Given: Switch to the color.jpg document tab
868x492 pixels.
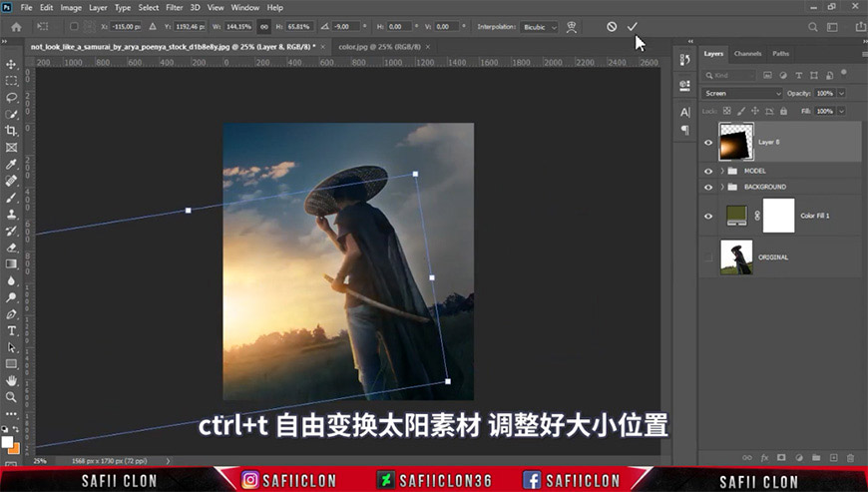Looking at the screenshot, I should click(x=379, y=47).
